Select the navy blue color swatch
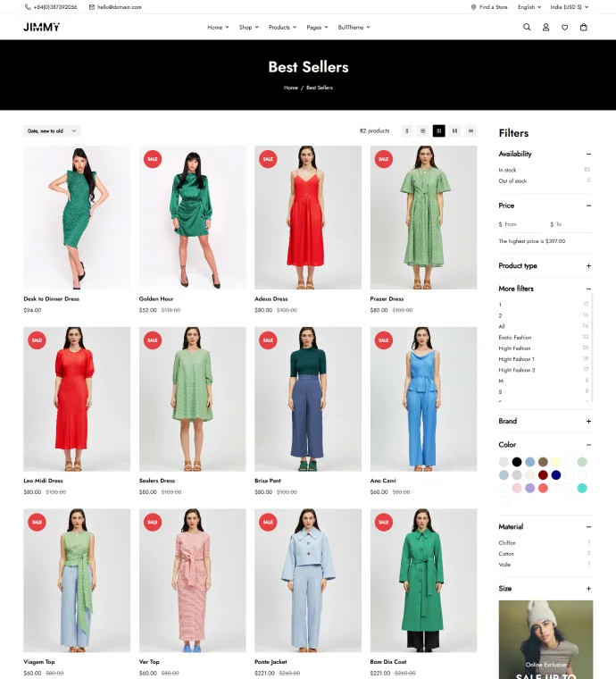Screen dimensions: 616x679 tap(556, 475)
